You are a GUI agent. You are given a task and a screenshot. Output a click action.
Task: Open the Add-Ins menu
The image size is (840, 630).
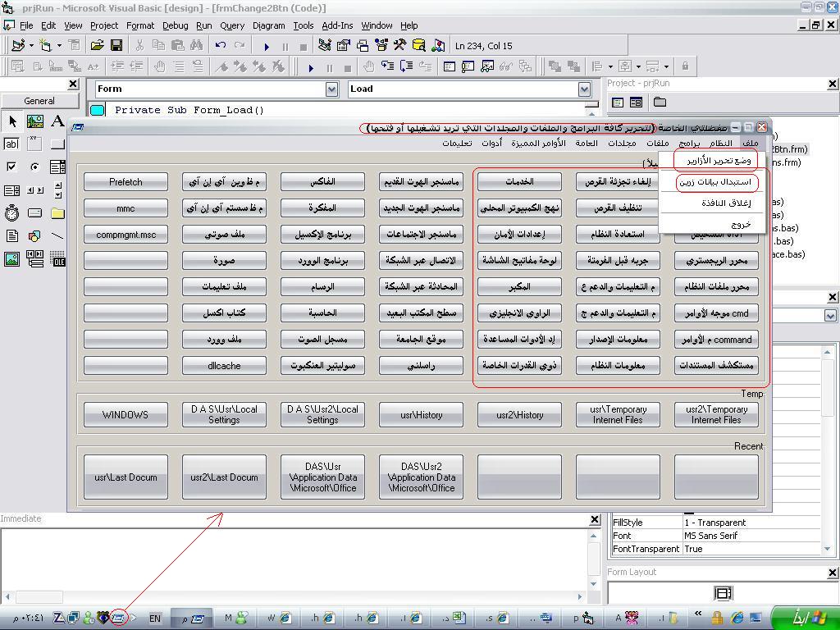coord(337,25)
